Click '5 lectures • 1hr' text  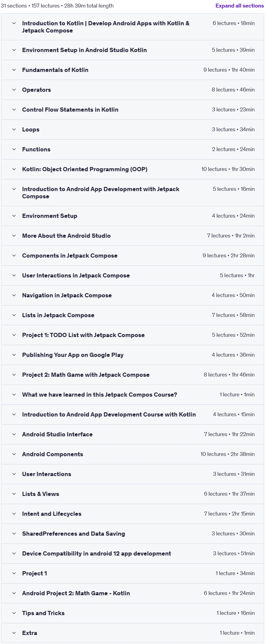pyautogui.click(x=237, y=275)
